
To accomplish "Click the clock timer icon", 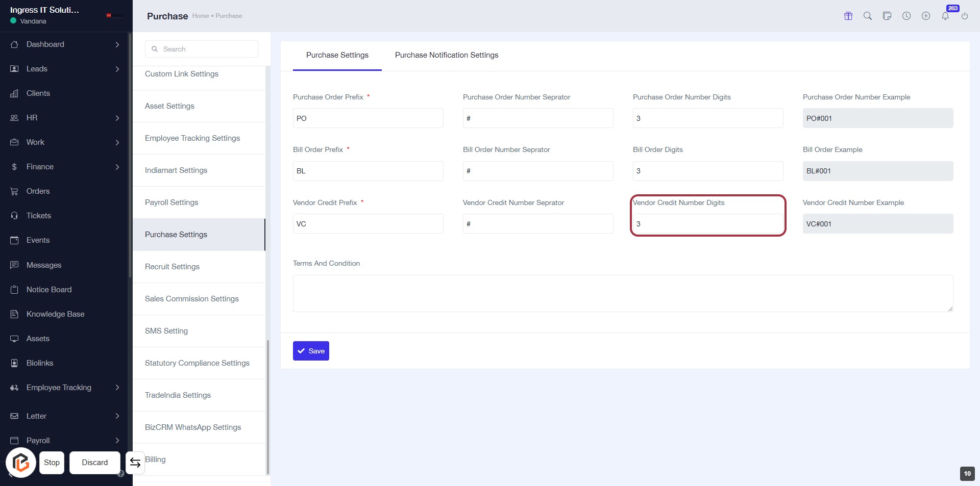I will (906, 16).
